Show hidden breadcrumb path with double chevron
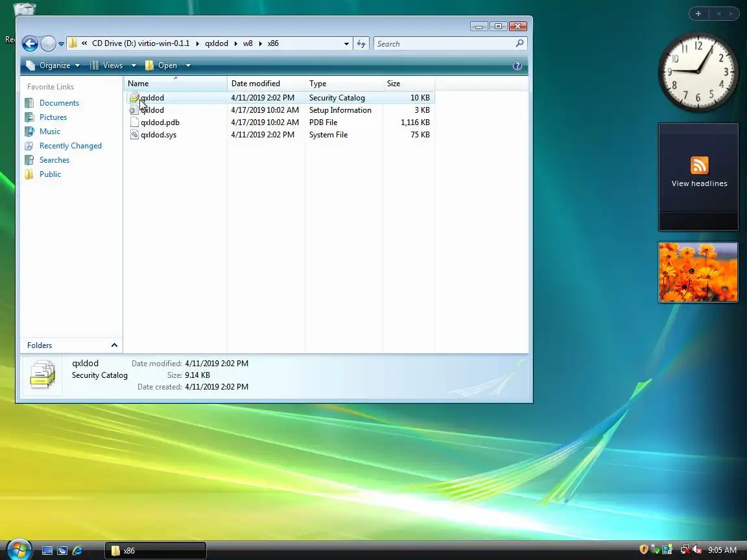The width and height of the screenshot is (747, 560). coord(84,43)
